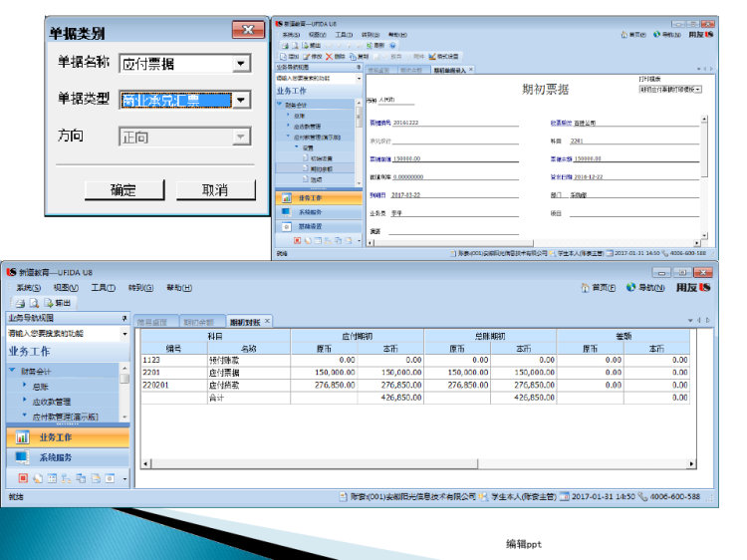Click 输出 export icon in upper window toolbar
747x560 pixels.
pos(306,45)
